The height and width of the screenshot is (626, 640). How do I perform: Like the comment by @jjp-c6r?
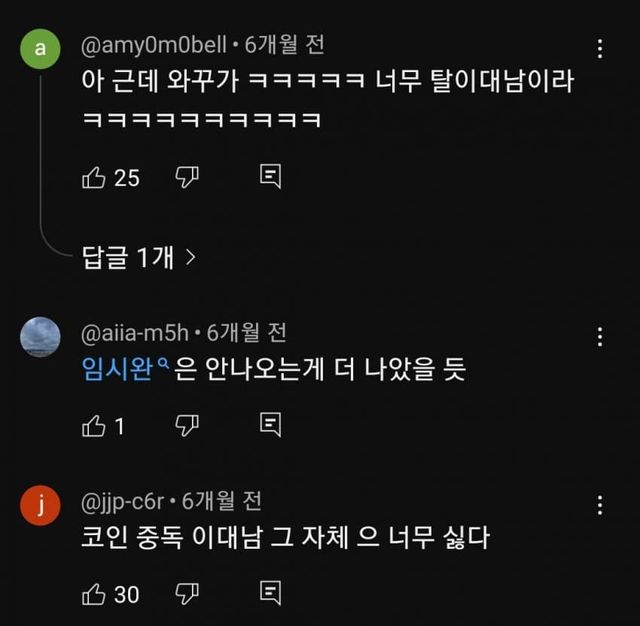pyautogui.click(x=93, y=594)
